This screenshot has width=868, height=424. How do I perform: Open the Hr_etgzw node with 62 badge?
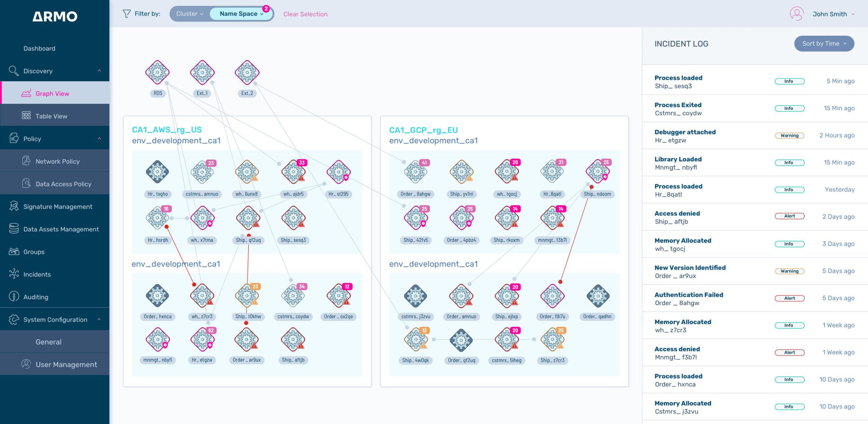point(203,339)
